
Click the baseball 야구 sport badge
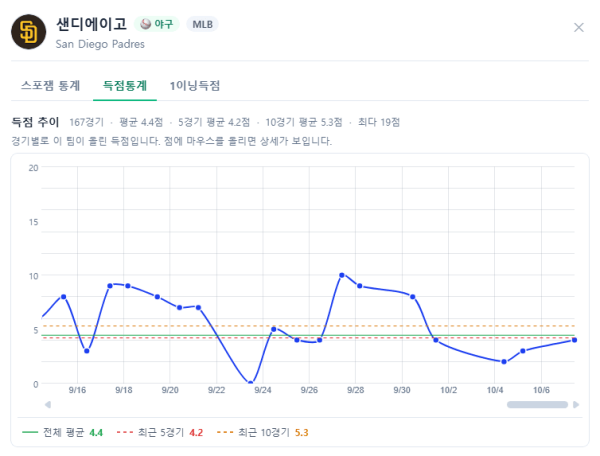click(157, 24)
